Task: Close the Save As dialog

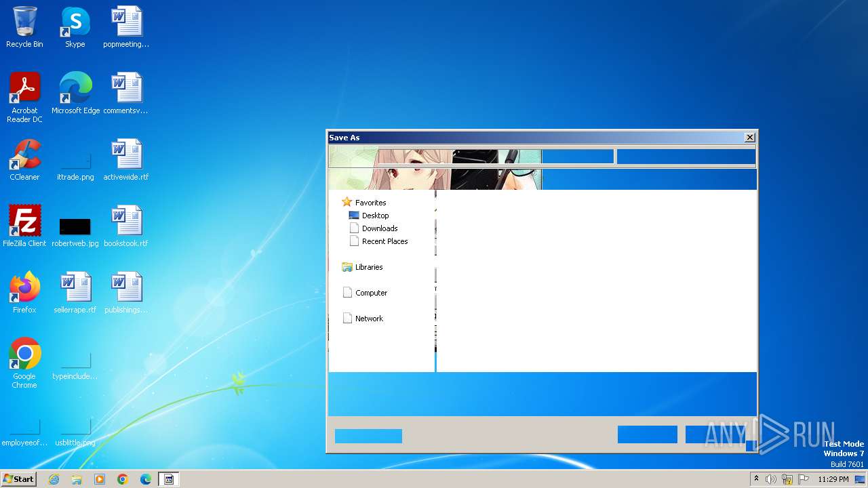Action: point(750,138)
